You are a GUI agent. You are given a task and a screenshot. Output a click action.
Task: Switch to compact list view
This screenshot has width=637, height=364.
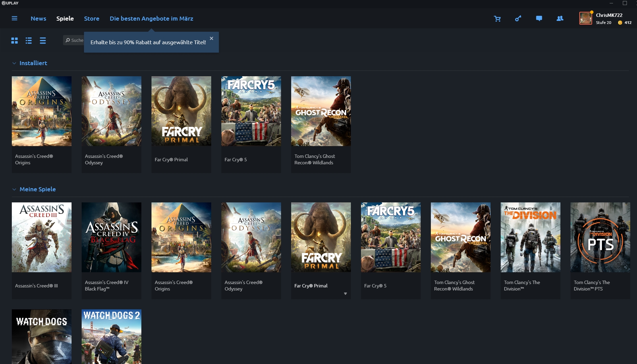(43, 40)
